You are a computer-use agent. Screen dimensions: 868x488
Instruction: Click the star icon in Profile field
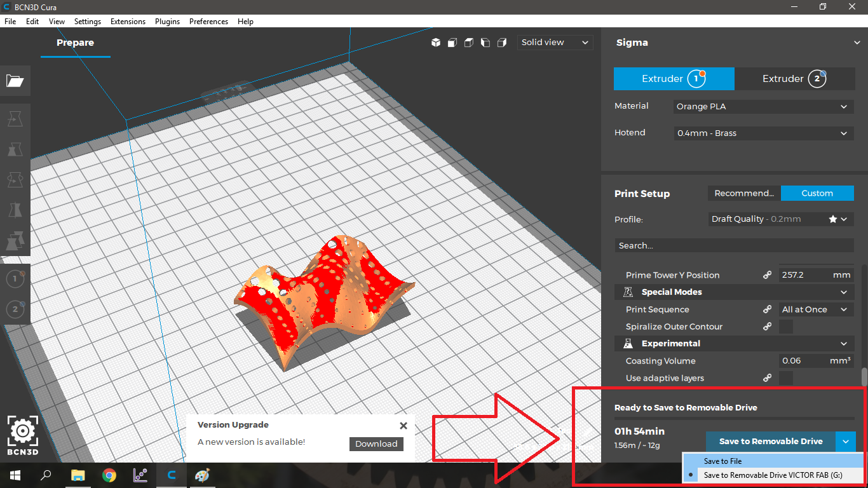click(x=832, y=219)
